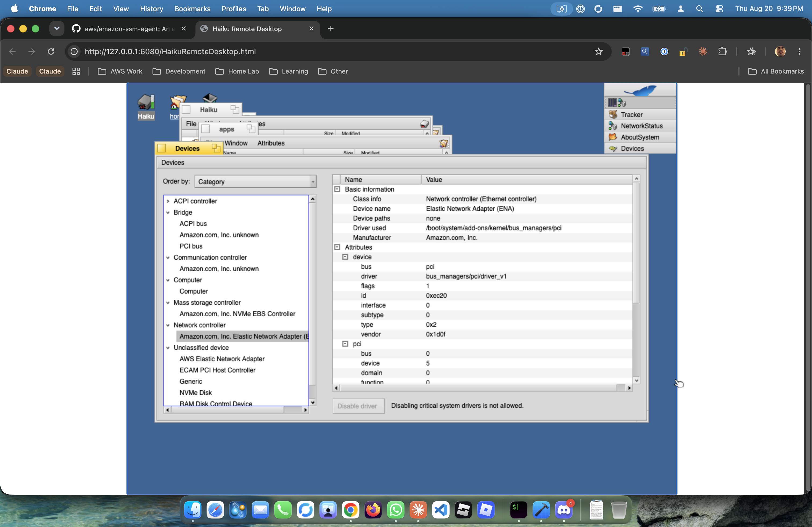Expand the ACPI controller tree node
Viewport: 812px width, 527px height.
click(x=168, y=201)
